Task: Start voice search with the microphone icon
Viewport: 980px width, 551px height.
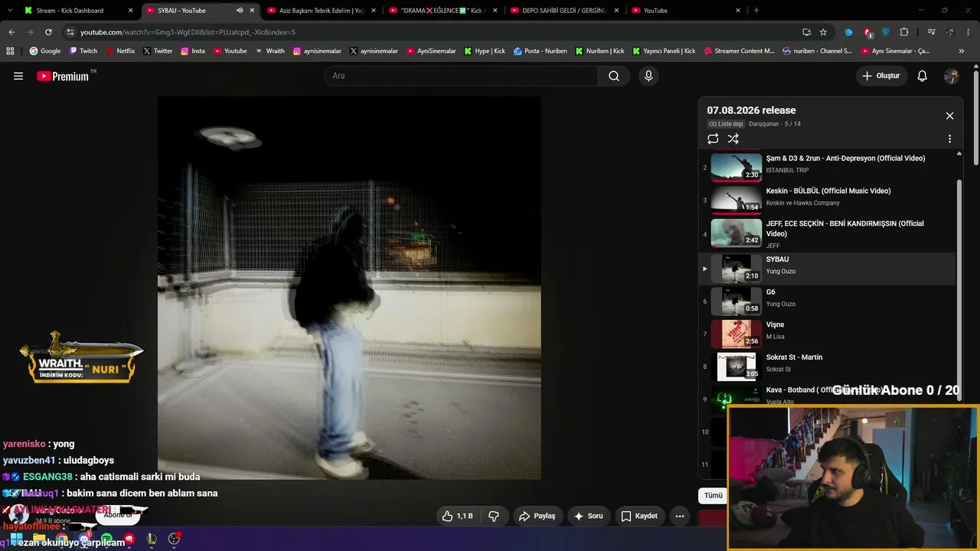Action: coord(648,76)
